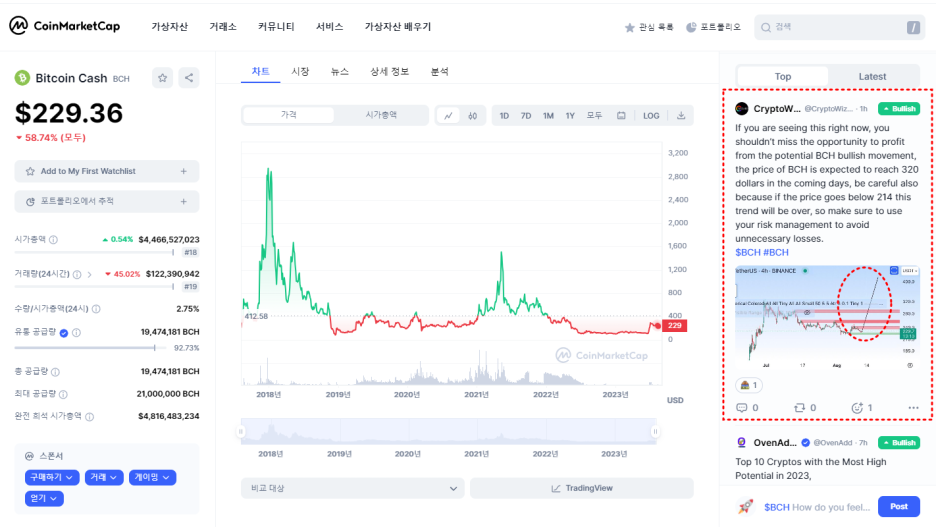Switch chart to market cap (시가총액) mode
This screenshot has height=527, width=936.
point(381,115)
